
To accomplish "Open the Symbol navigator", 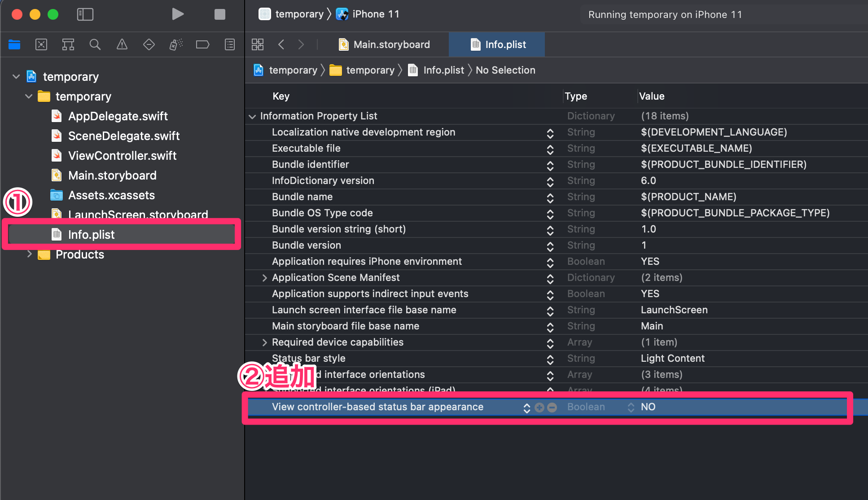I will point(68,44).
